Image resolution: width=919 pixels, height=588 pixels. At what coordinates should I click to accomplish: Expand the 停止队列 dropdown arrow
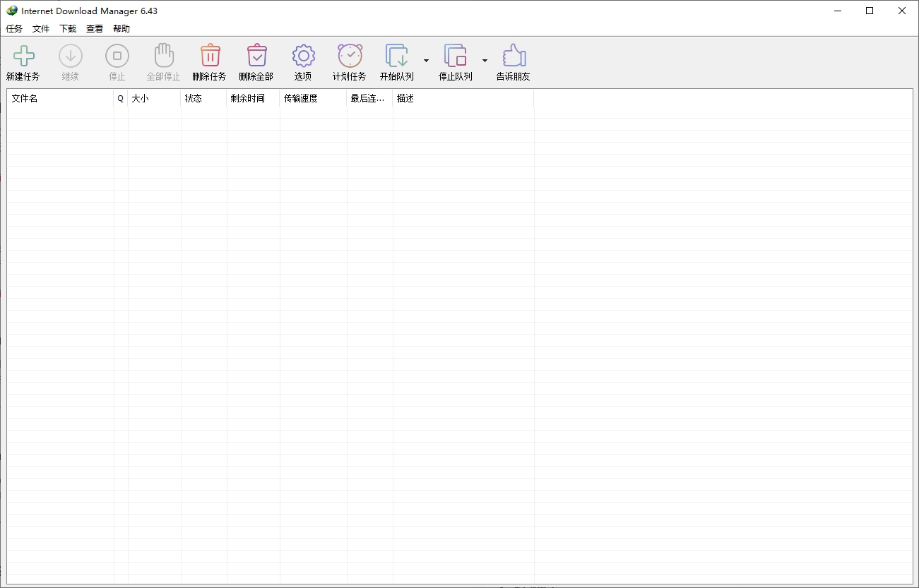coord(485,61)
